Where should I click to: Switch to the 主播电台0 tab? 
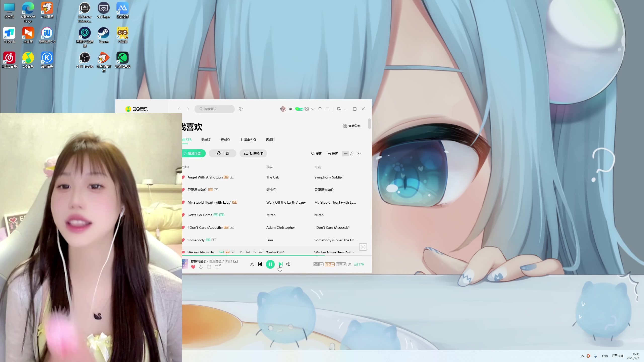tap(248, 140)
